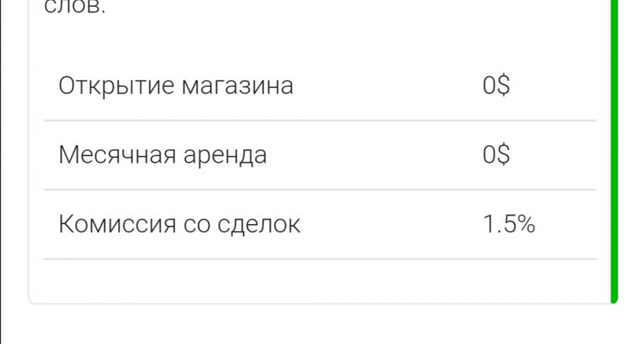Select the 0$ value for Месячная аренда

(496, 155)
